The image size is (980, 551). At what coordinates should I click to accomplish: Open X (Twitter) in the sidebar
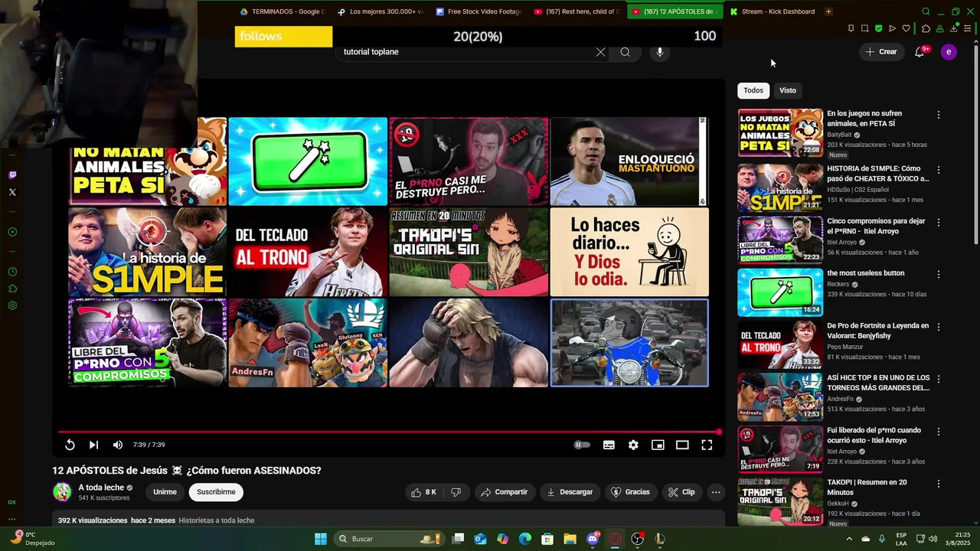(12, 192)
